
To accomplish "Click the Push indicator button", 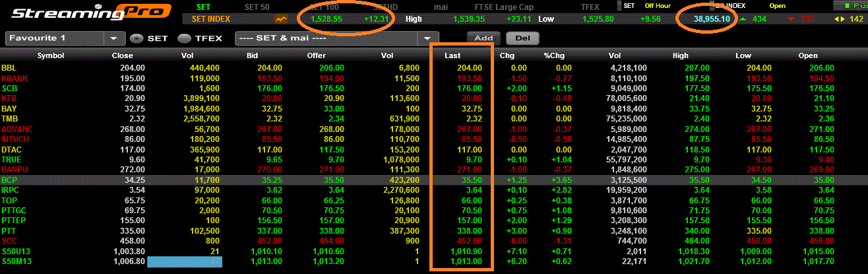I will 851,5.
